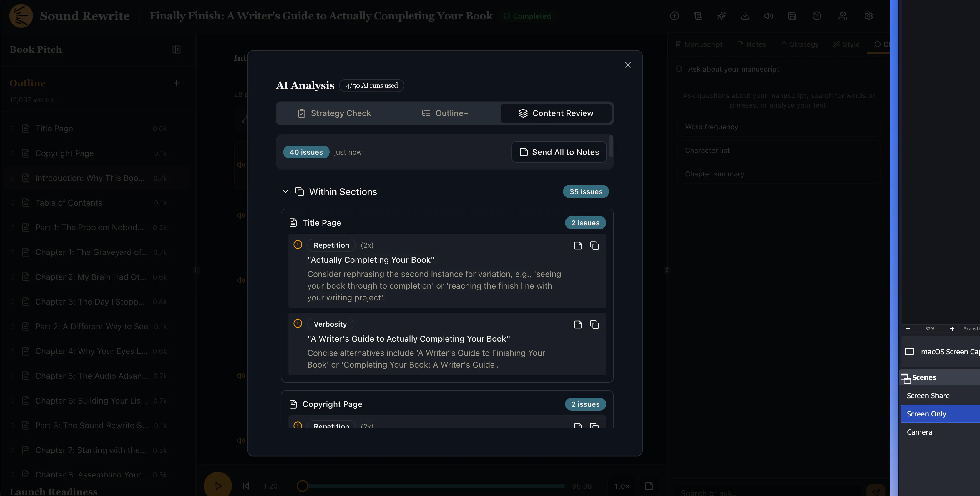Select Chapter 4: Why Your Eyes item
The height and width of the screenshot is (496, 980).
point(98,351)
